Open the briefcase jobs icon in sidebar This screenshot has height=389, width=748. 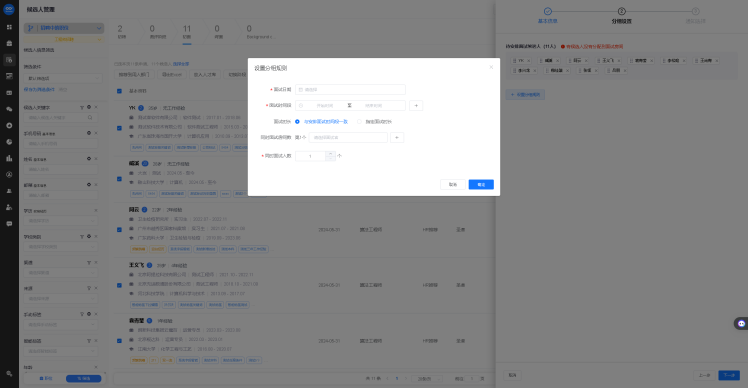[x=9, y=43]
